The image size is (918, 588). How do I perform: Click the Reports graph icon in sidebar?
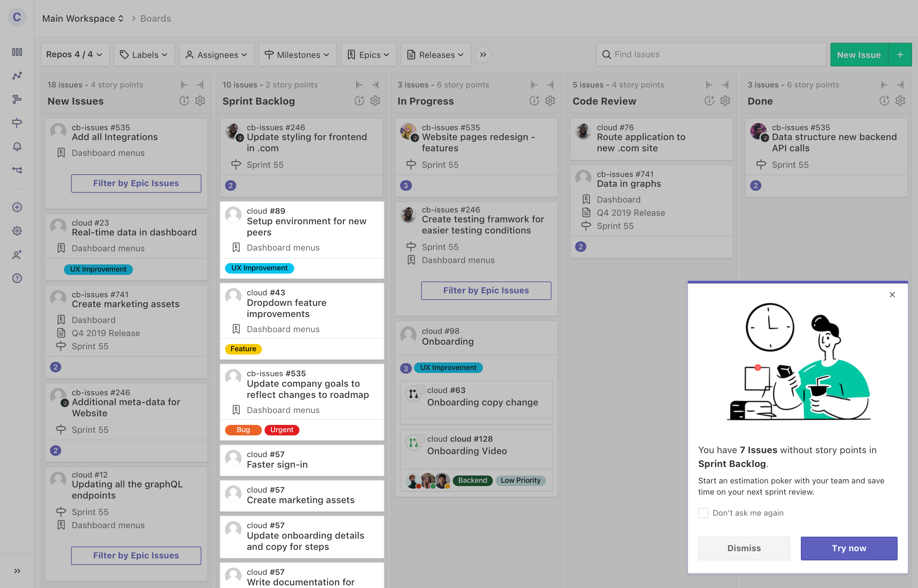pyautogui.click(x=17, y=76)
